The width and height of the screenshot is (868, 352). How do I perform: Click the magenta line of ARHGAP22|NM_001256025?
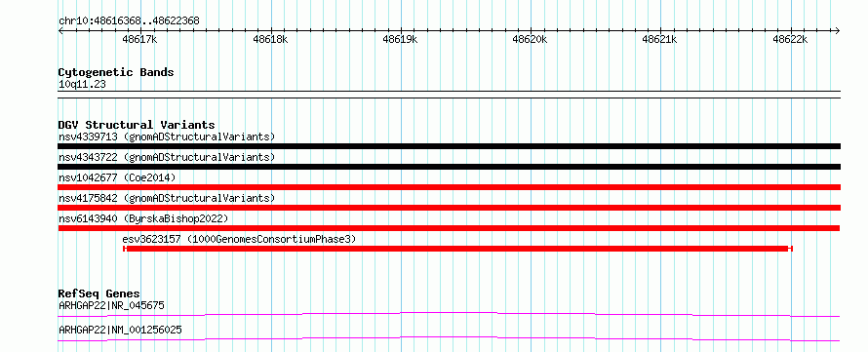[449, 338]
